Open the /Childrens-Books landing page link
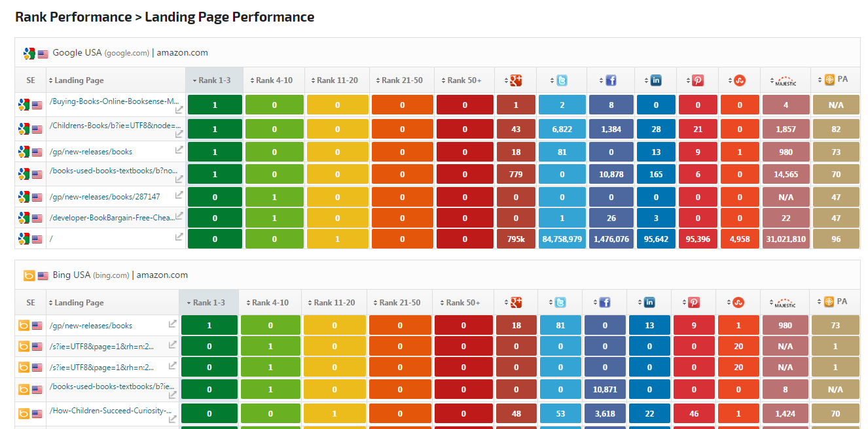The height and width of the screenshot is (429, 868). [114, 124]
